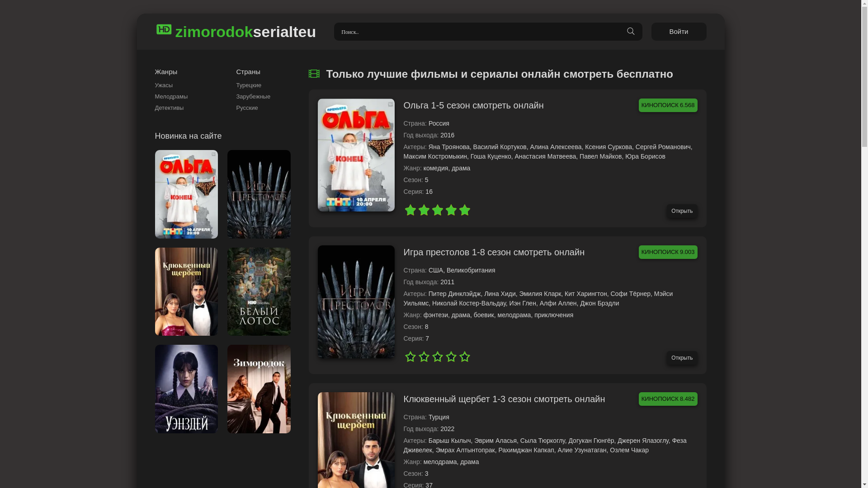
Task: Click actor Эмилия Кларк
Action: coord(540,294)
